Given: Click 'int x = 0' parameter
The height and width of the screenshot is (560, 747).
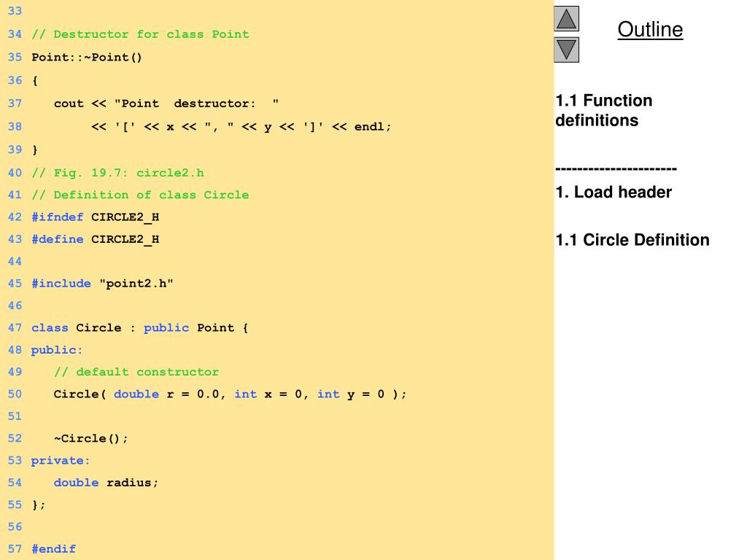Looking at the screenshot, I should pyautogui.click(x=268, y=394).
